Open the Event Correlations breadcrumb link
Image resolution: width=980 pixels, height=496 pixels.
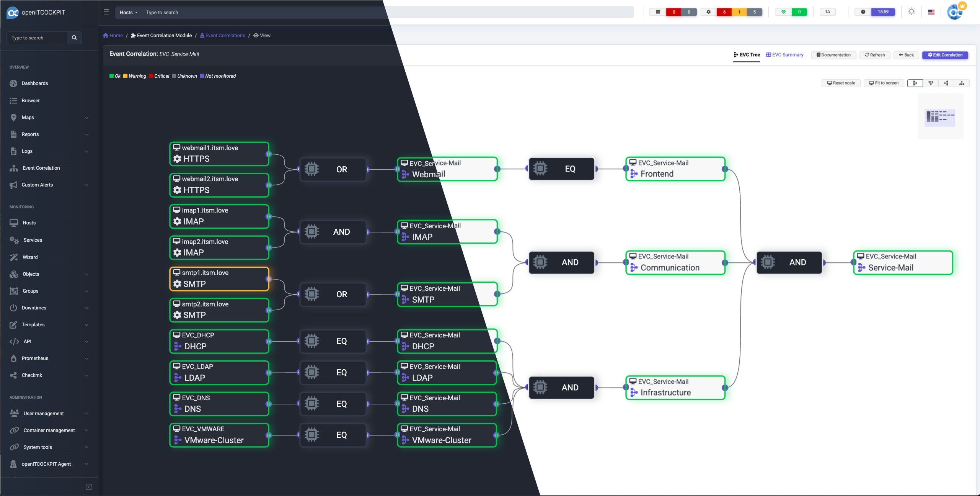[x=222, y=35]
